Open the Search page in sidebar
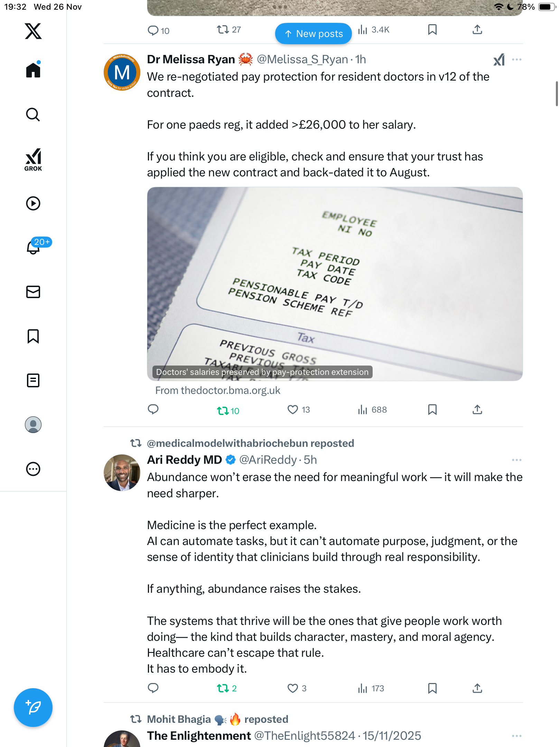Viewport: 560px width, 747px height. click(x=33, y=115)
